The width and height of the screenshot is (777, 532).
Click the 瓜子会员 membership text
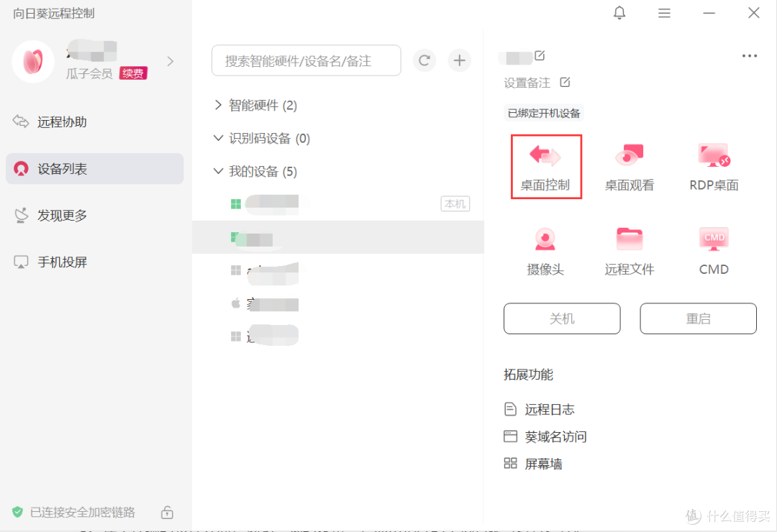(89, 73)
